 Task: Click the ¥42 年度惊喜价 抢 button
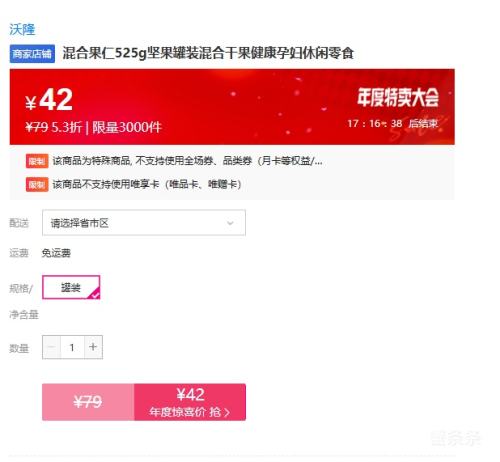point(190,402)
